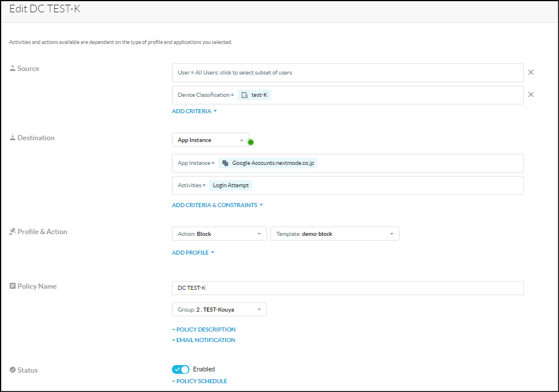This screenshot has height=392, width=559.
Task: Expand ADD CRITERIA & CONSTRAINTS menu
Action: point(217,205)
